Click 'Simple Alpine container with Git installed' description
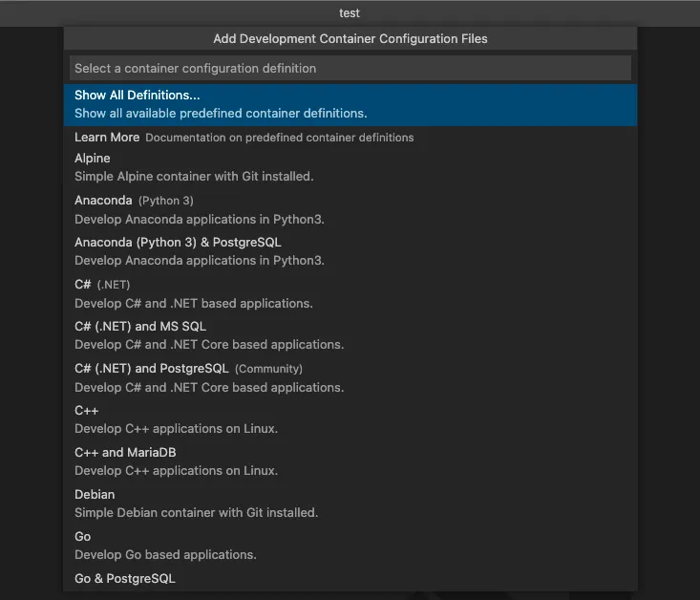700x600 pixels. pyautogui.click(x=194, y=177)
